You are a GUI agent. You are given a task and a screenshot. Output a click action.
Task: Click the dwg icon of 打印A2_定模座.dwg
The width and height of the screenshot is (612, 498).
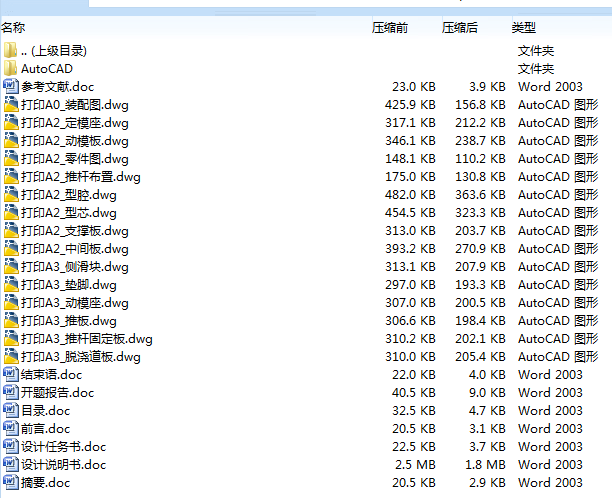click(x=11, y=122)
